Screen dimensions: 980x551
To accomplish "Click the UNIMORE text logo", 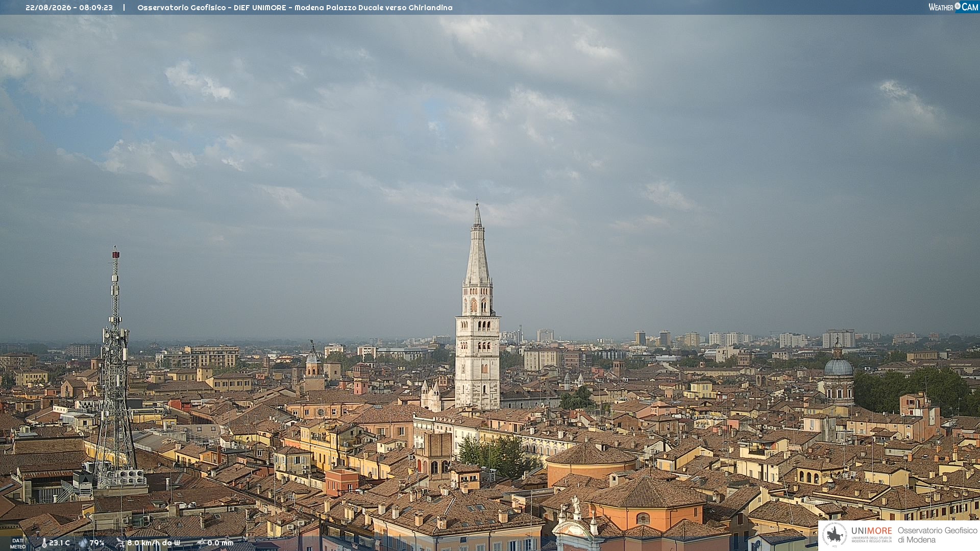I will (x=871, y=531).
